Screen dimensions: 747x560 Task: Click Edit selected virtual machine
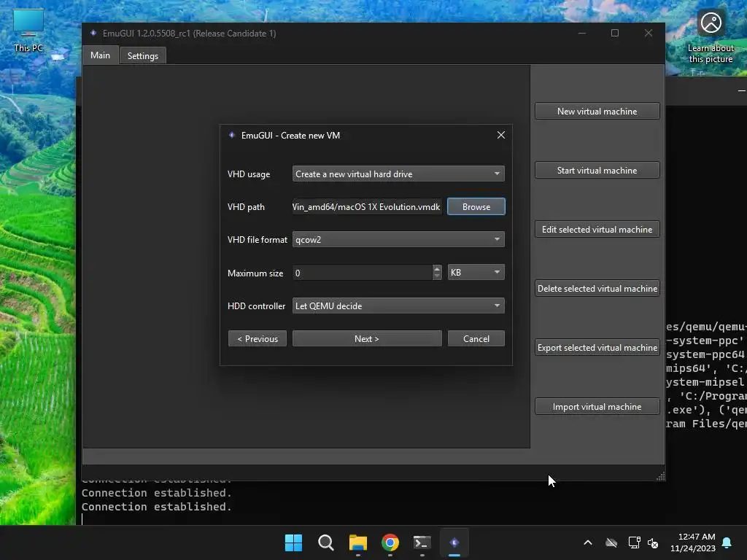click(x=597, y=229)
